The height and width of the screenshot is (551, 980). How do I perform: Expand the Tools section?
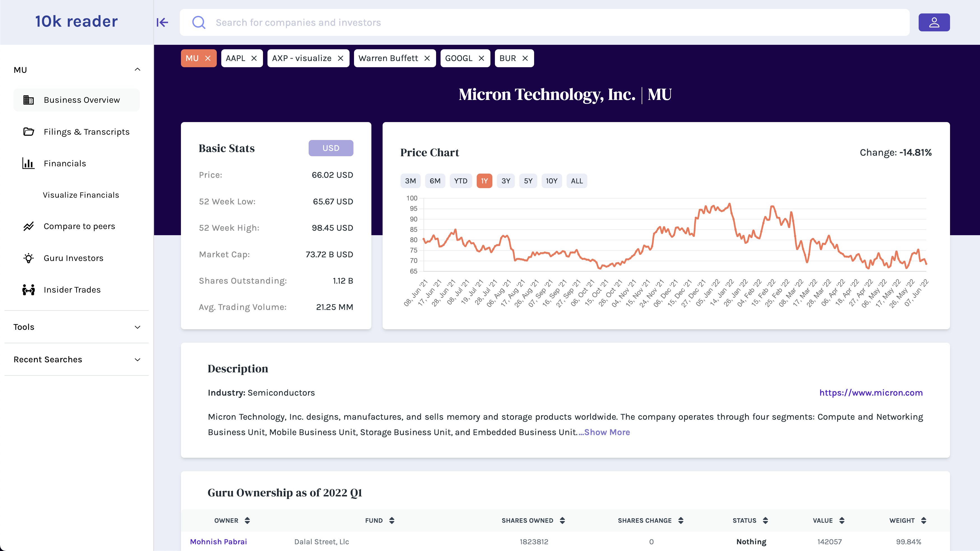pyautogui.click(x=138, y=327)
